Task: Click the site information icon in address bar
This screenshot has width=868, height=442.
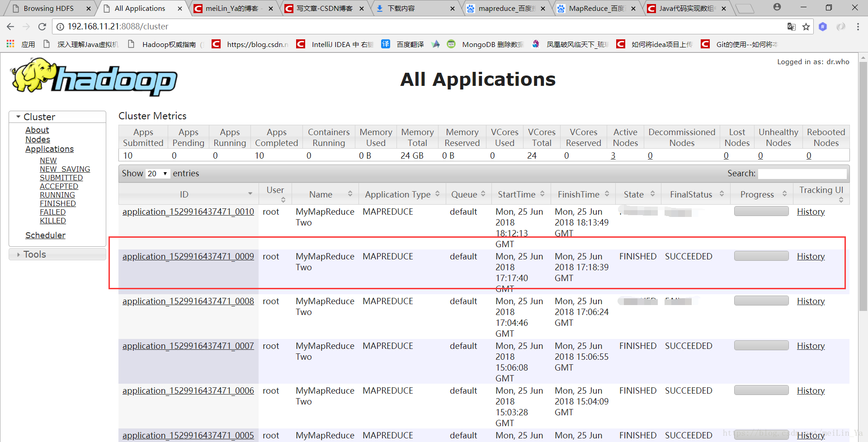Action: click(x=60, y=27)
